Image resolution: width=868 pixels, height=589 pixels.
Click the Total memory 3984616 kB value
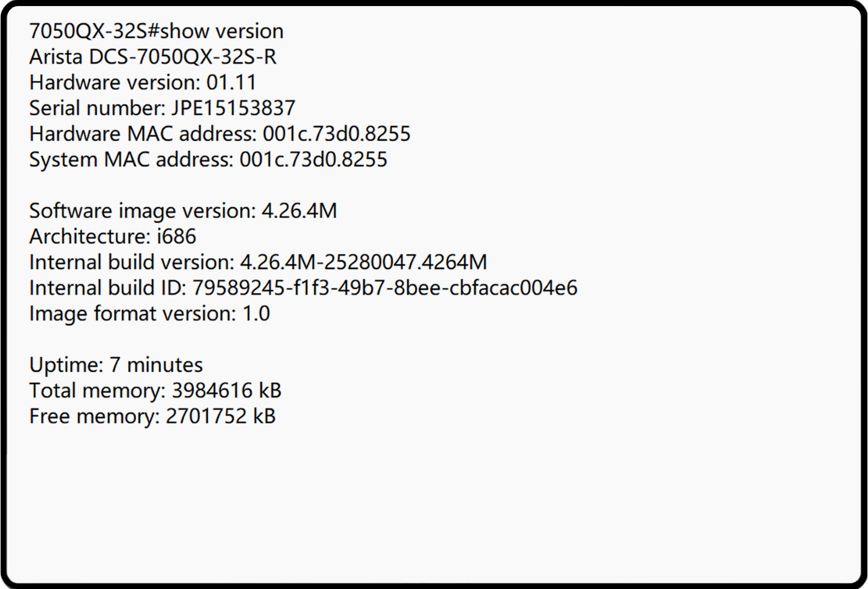(x=226, y=390)
